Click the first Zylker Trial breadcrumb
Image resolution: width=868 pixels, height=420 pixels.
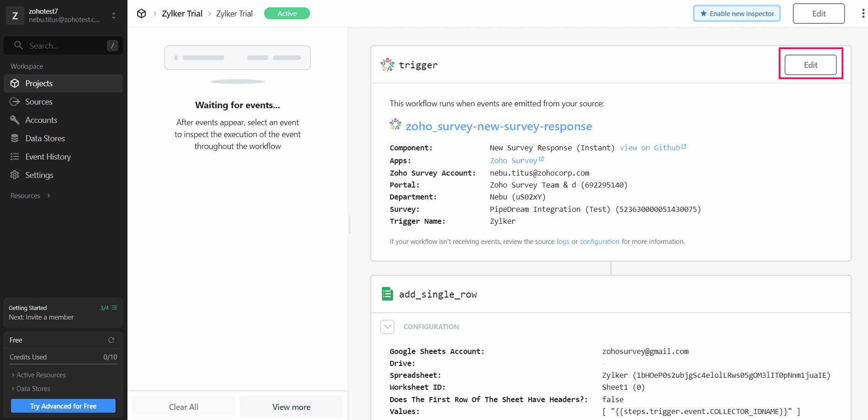pos(182,14)
